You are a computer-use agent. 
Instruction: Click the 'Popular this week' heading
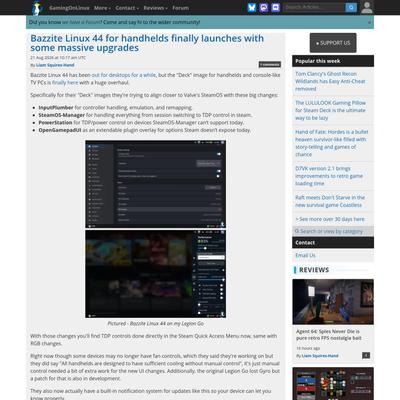tap(318, 61)
